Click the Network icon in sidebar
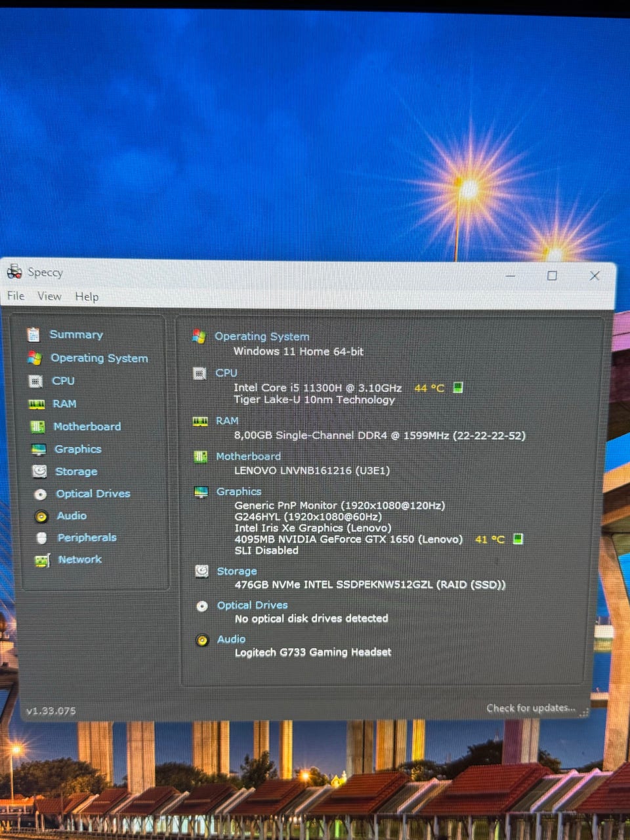 43,560
